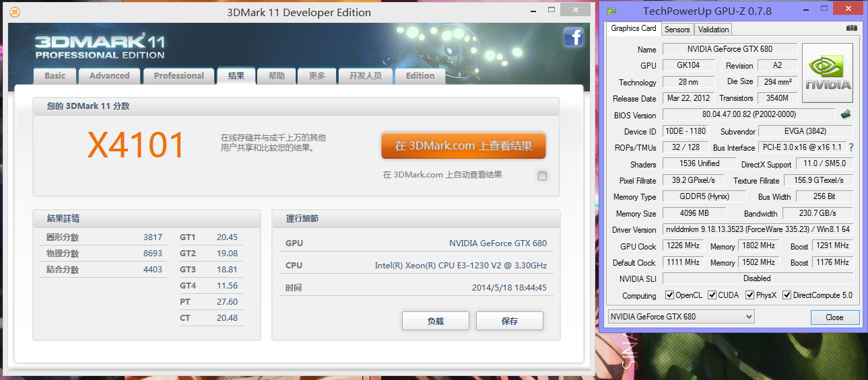Click the GPU Name field NVIDIA GeForce GTX 680
This screenshot has width=868, height=380.
pos(730,49)
